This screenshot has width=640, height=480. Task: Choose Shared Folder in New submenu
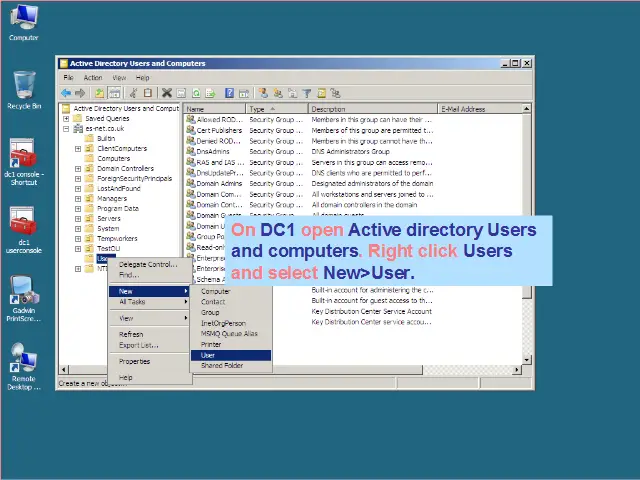pyautogui.click(x=231, y=366)
